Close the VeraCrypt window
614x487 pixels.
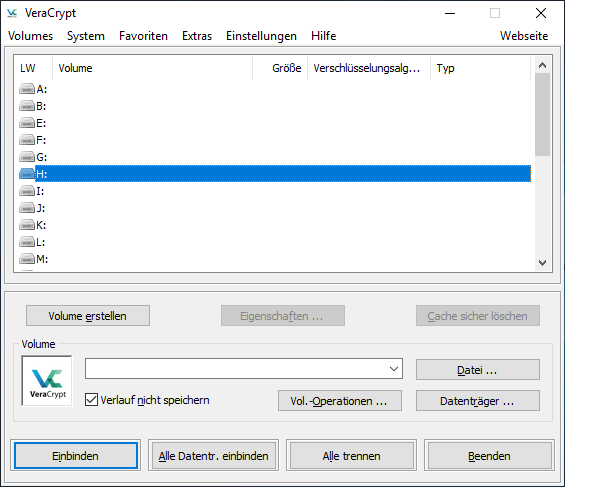click(541, 13)
